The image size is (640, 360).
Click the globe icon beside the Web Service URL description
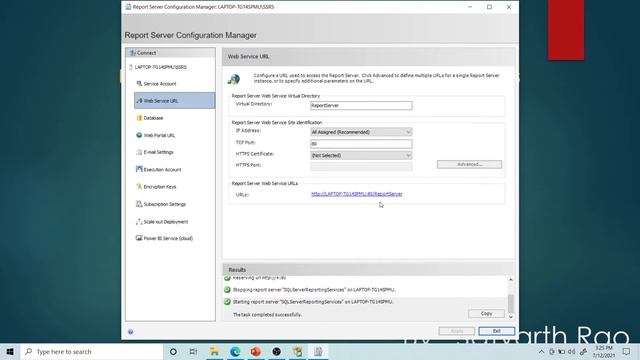tap(234, 79)
